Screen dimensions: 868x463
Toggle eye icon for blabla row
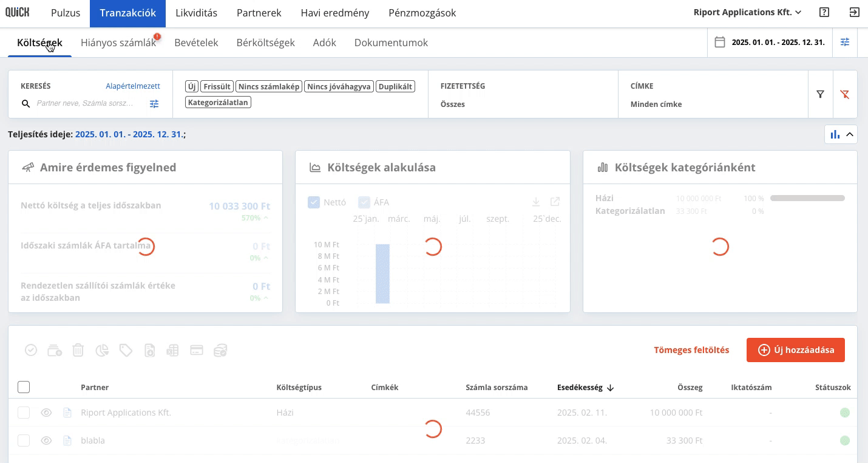click(46, 441)
